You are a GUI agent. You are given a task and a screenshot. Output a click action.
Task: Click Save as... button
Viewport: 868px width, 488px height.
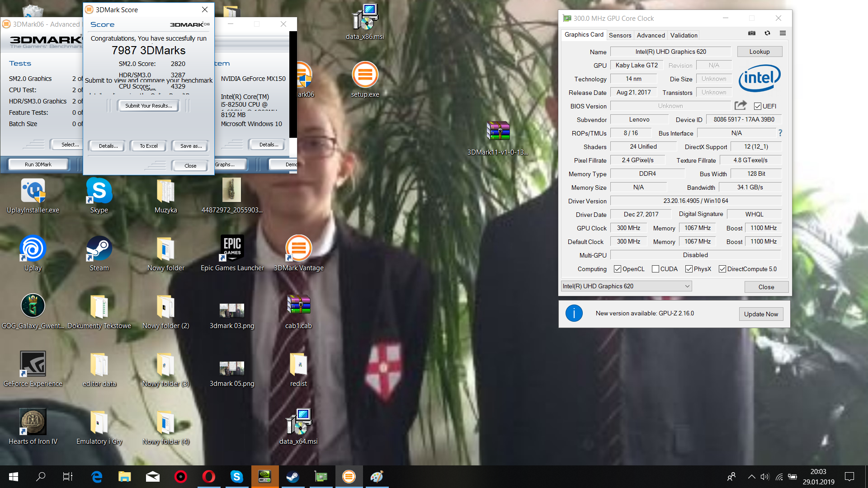click(x=191, y=146)
